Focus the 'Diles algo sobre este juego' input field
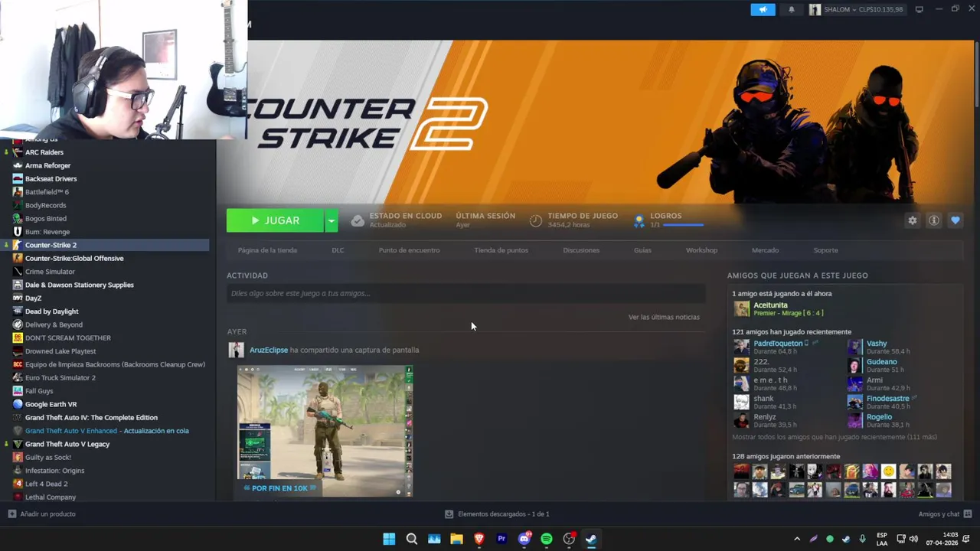This screenshot has width=980, height=551. 465,293
